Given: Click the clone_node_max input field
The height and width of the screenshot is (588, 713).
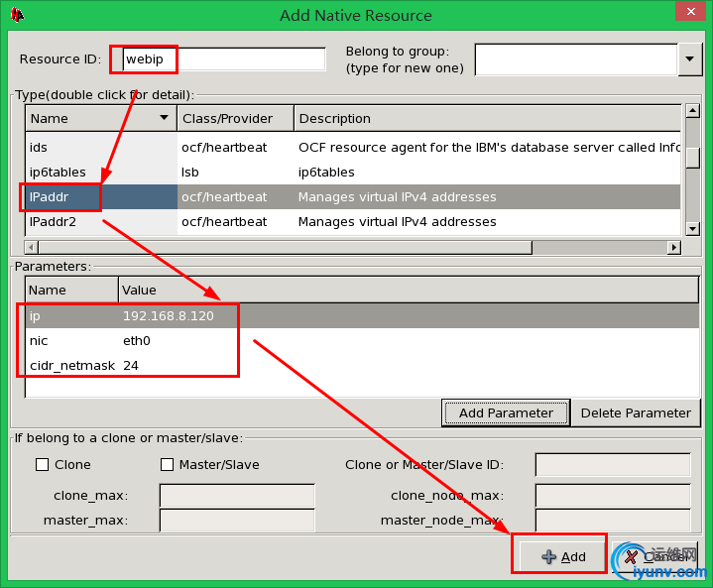Looking at the screenshot, I should point(613,495).
